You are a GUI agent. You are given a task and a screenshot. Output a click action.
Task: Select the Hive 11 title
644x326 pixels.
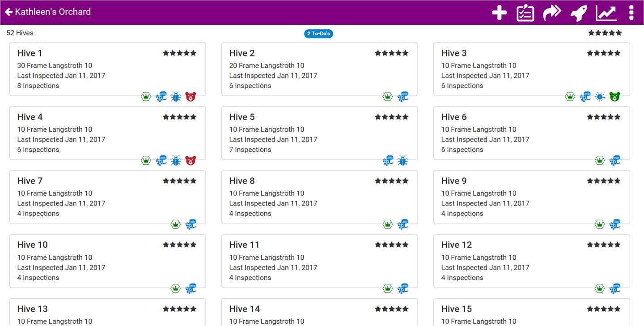(x=244, y=245)
